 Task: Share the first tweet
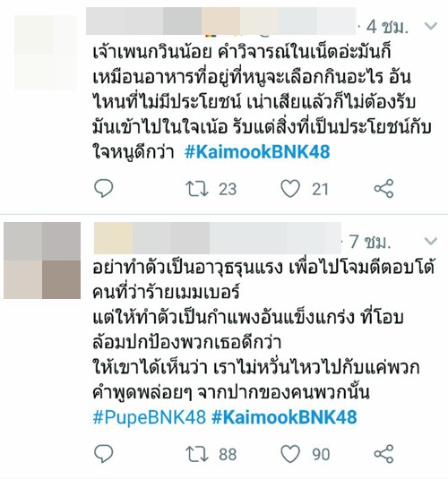pos(383,189)
